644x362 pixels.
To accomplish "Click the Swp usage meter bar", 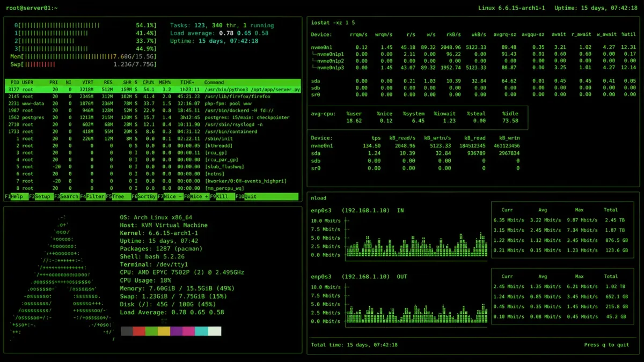I will point(84,64).
